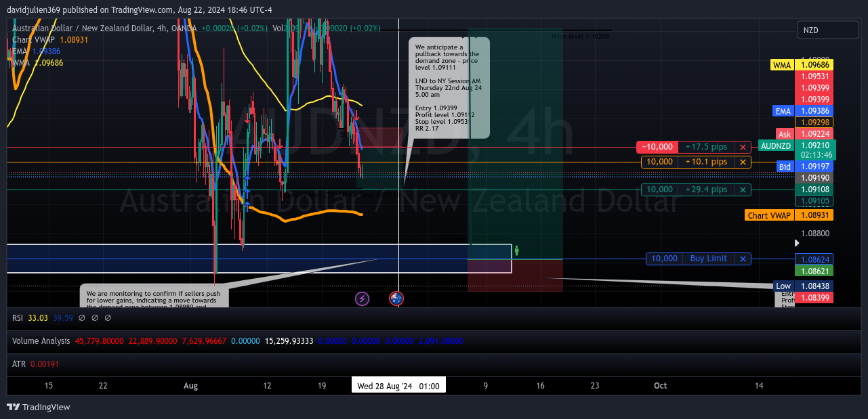The height and width of the screenshot is (419, 868).
Task: Close the +10.1 pips position line
Action: pos(743,162)
